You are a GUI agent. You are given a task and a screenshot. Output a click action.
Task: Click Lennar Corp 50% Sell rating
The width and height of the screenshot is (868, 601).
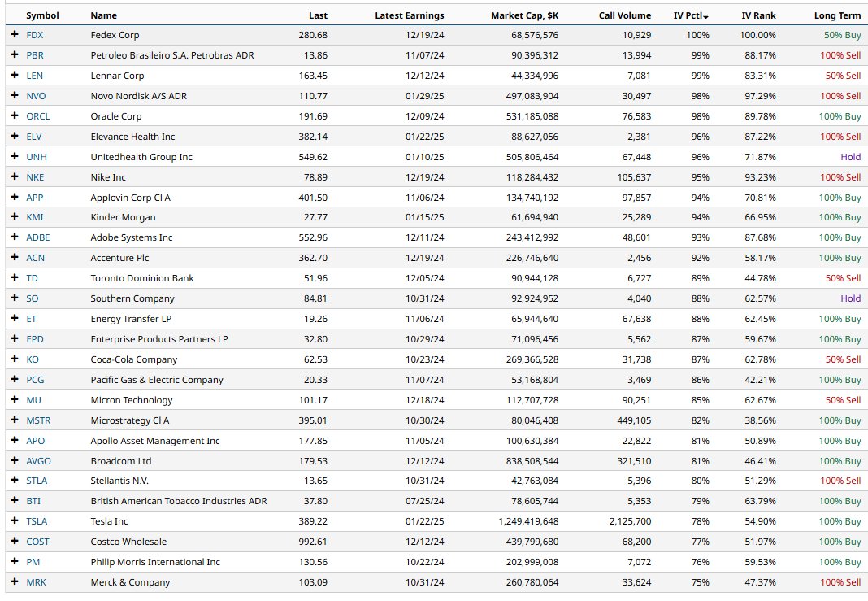click(843, 76)
